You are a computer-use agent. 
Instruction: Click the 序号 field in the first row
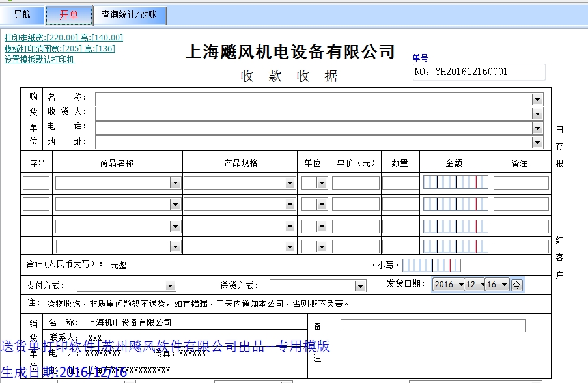pyautogui.click(x=36, y=182)
